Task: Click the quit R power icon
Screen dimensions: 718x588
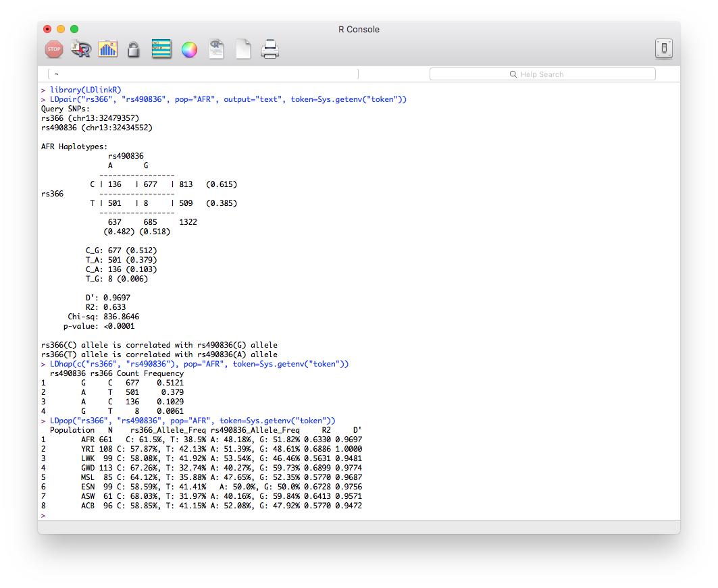Action: click(x=663, y=49)
